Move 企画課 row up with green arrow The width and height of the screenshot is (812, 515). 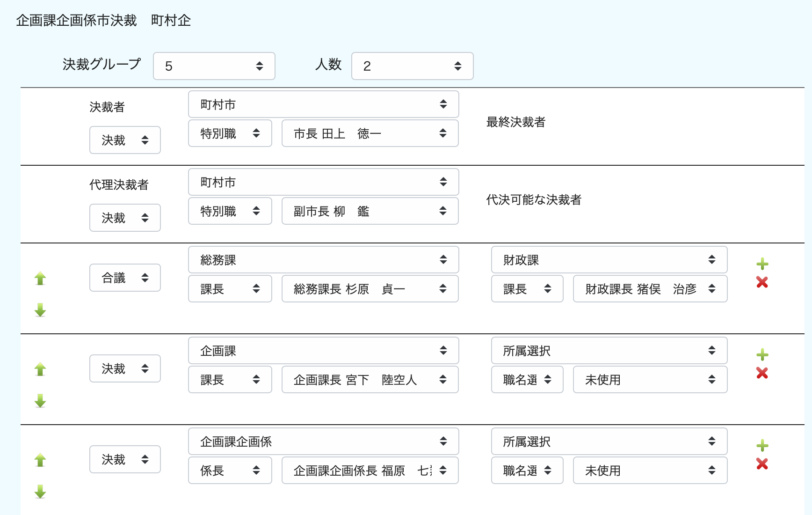click(x=40, y=369)
